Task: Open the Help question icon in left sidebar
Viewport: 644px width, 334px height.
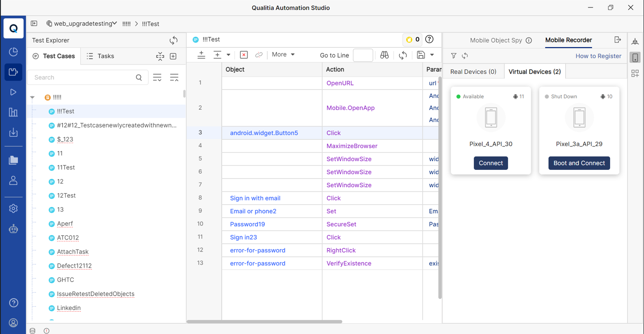Action: tap(13, 303)
